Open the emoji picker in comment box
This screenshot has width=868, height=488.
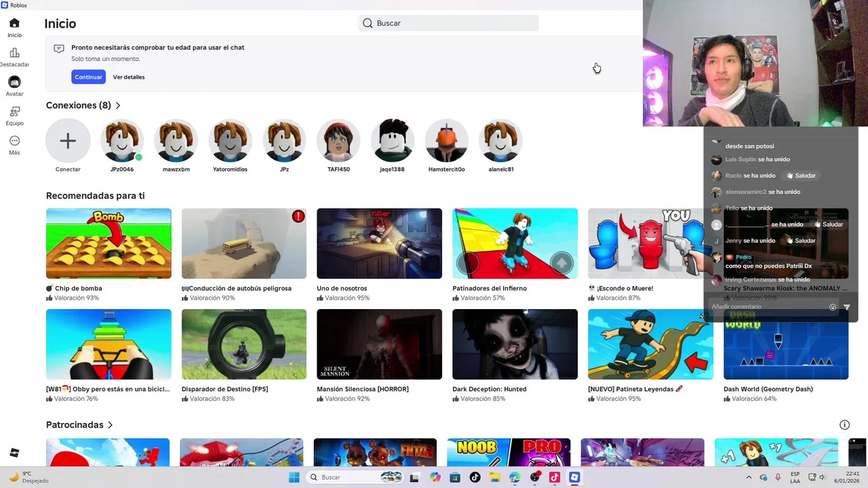pyautogui.click(x=833, y=307)
